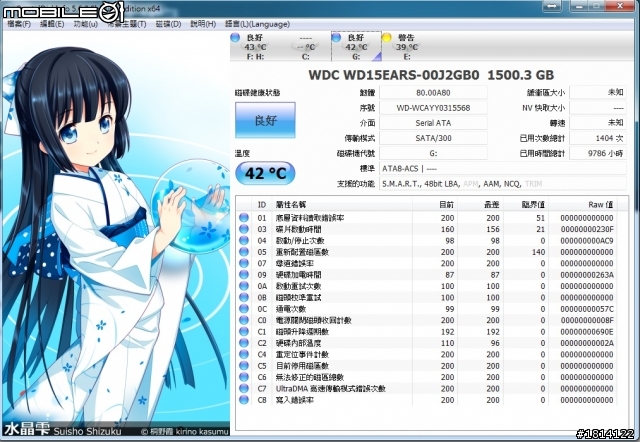This screenshot has height=442, width=640.
Task: Click raw value 0000000263A in row 09
Action: (587, 275)
